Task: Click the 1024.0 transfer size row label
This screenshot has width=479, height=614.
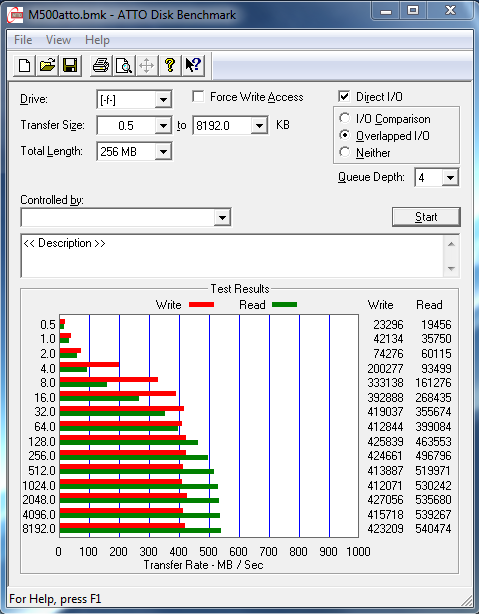Action: [39, 486]
